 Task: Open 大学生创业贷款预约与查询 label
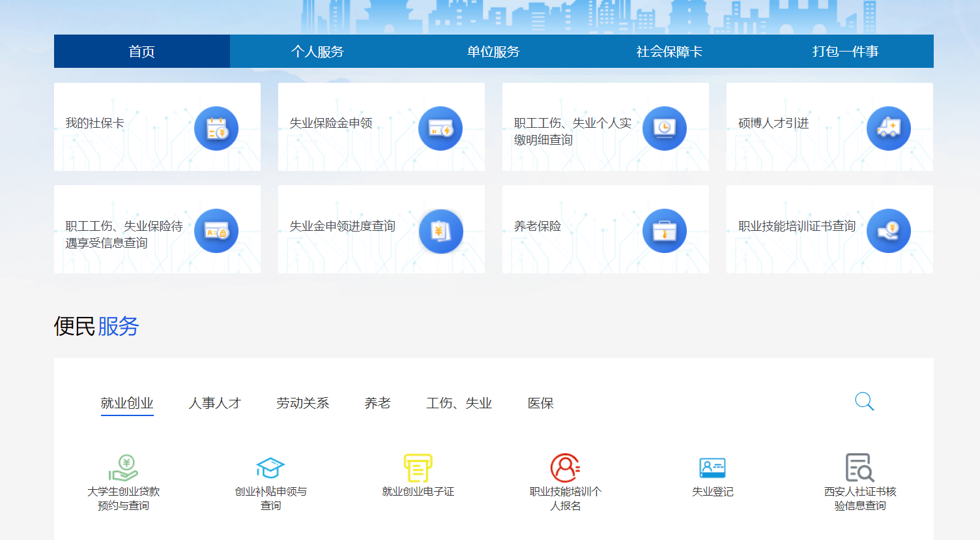tap(123, 499)
